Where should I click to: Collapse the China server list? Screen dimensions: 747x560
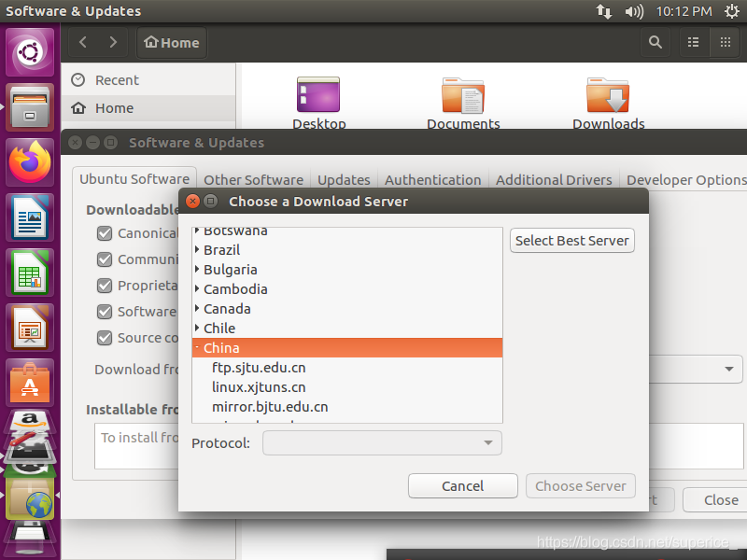tap(197, 347)
